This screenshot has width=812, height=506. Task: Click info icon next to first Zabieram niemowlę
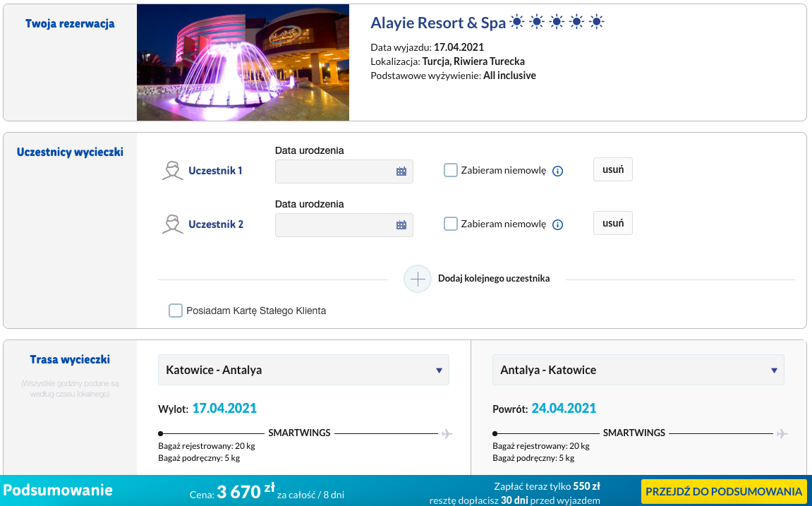point(558,171)
